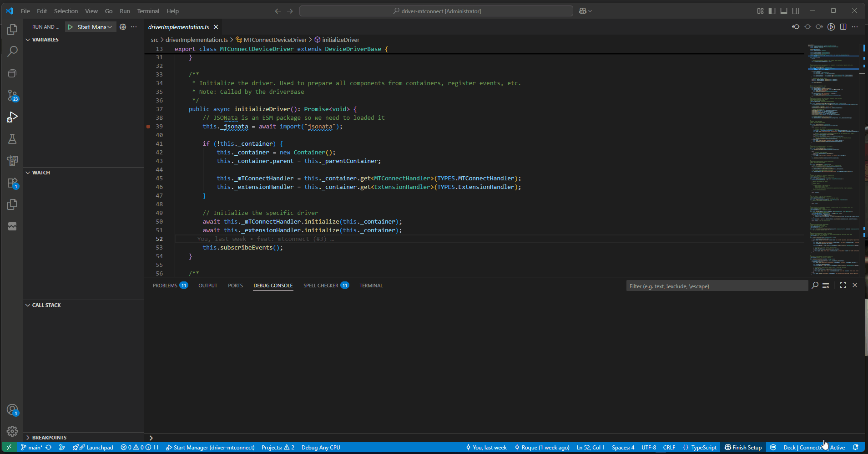Open the Search view in activity bar
868x454 pixels.
[x=12, y=51]
